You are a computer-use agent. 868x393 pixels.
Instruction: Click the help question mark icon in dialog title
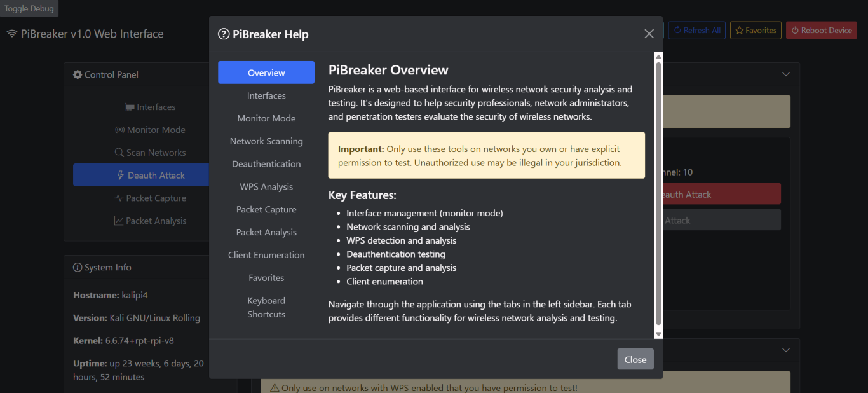point(224,34)
